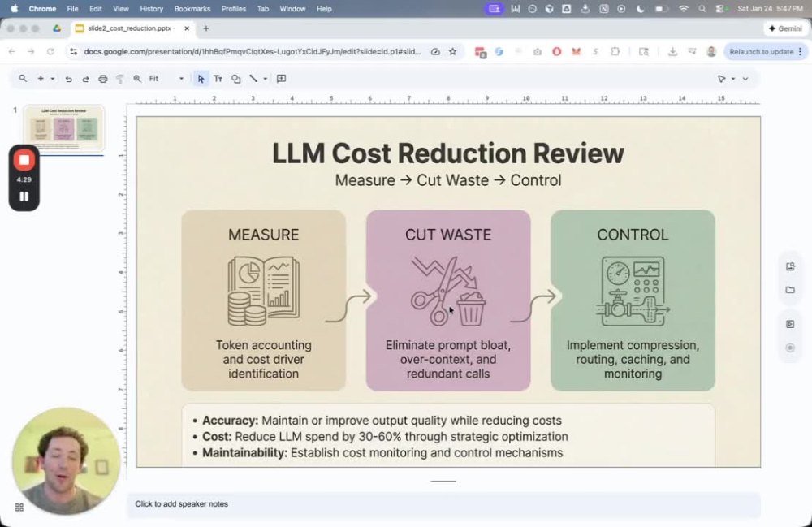
Task: Click the address bar URL
Action: (x=253, y=52)
